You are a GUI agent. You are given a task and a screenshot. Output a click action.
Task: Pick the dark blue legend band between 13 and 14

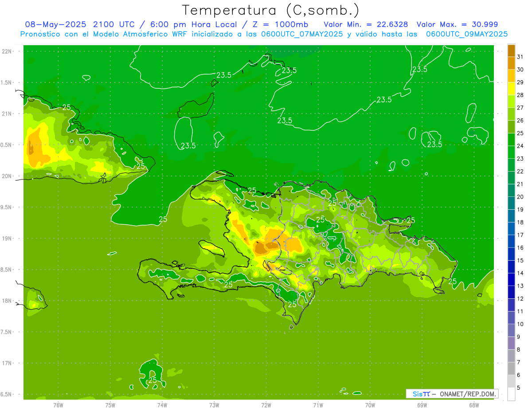tap(511, 280)
